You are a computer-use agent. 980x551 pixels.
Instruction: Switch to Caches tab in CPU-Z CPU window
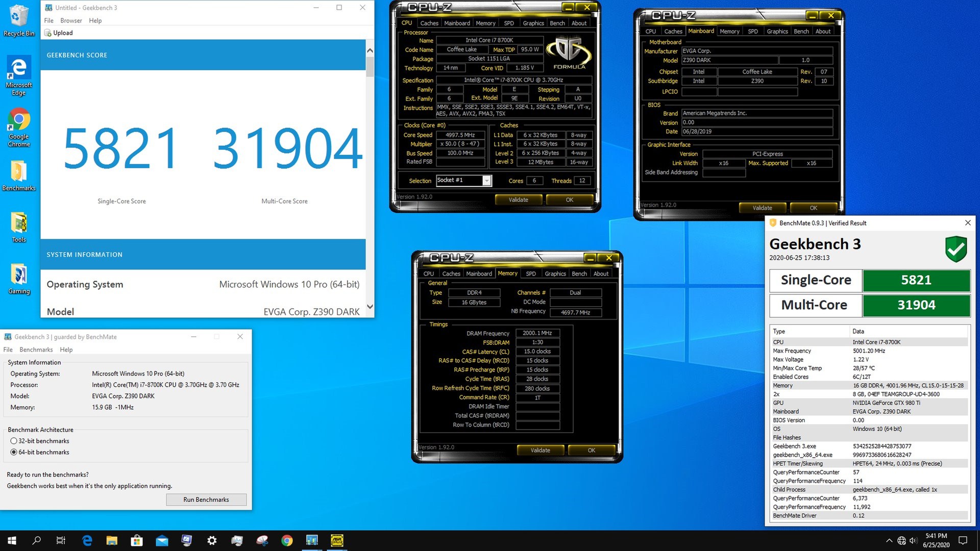tap(429, 23)
